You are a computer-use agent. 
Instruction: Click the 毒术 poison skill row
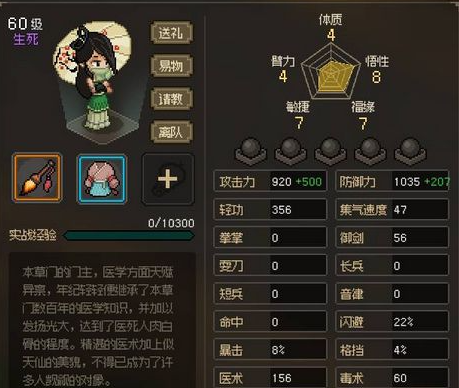point(392,377)
